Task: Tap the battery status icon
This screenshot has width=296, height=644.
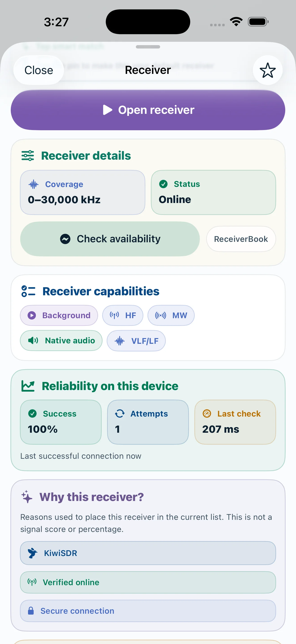Action: coord(258,22)
